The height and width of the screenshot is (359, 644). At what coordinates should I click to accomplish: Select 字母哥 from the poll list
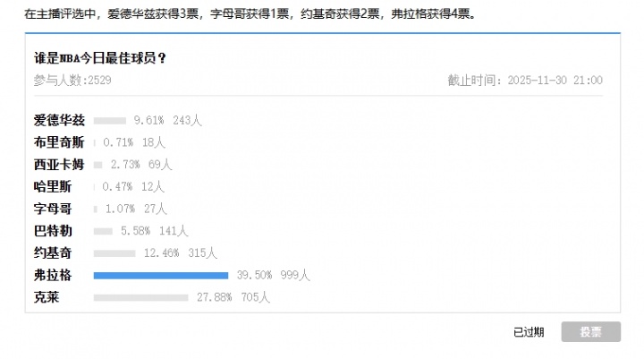tap(53, 209)
